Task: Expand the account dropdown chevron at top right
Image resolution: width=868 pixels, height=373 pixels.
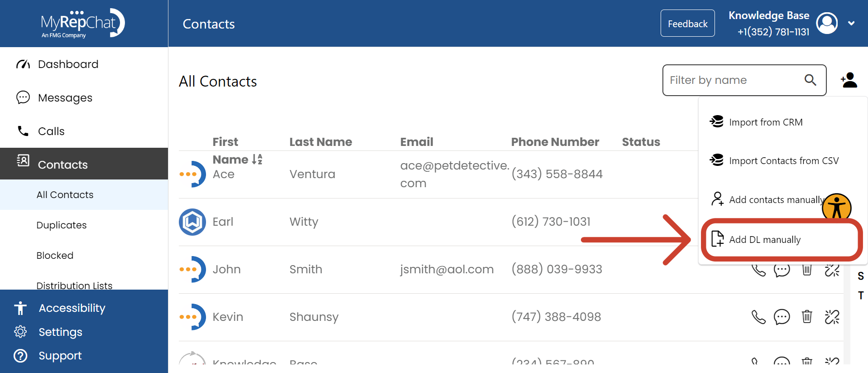Action: [x=852, y=23]
